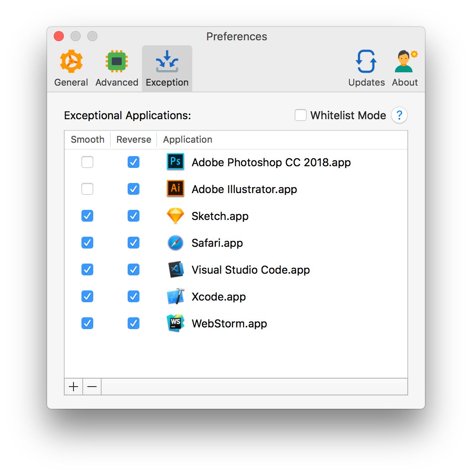Click the Application column header
This screenshot has height=476, width=472.
pyautogui.click(x=187, y=139)
